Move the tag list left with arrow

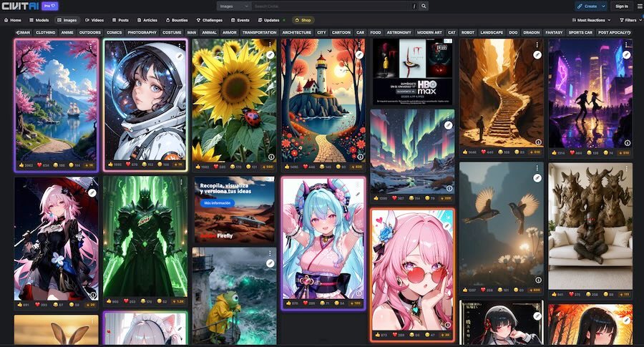click(19, 32)
